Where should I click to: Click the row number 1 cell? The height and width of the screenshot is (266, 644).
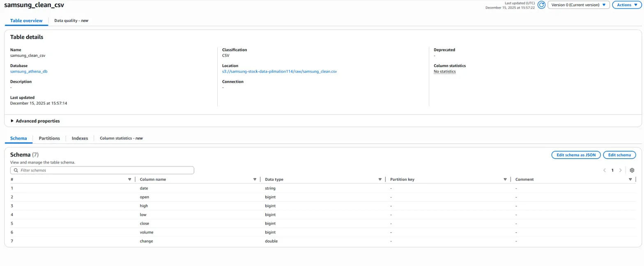12,188
